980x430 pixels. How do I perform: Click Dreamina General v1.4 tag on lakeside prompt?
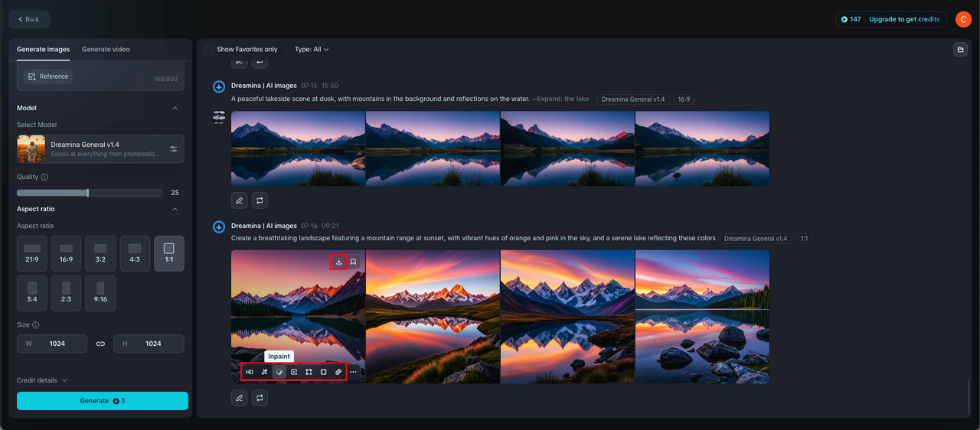point(634,99)
